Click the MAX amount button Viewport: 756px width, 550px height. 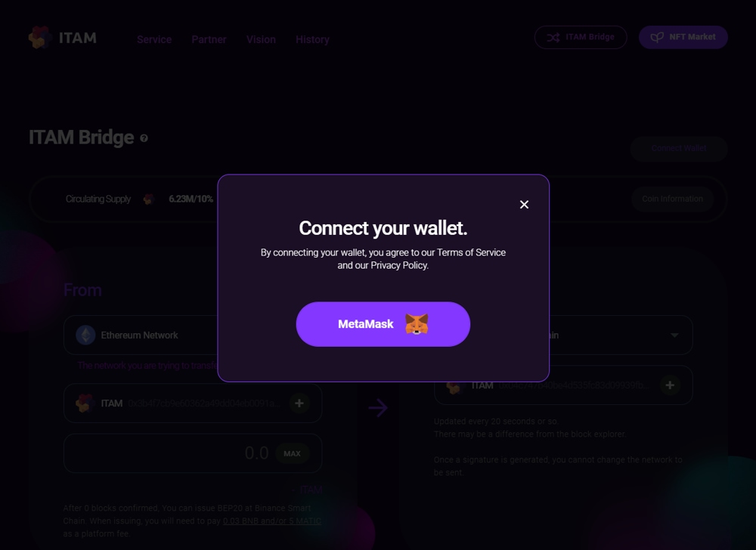[x=292, y=454]
